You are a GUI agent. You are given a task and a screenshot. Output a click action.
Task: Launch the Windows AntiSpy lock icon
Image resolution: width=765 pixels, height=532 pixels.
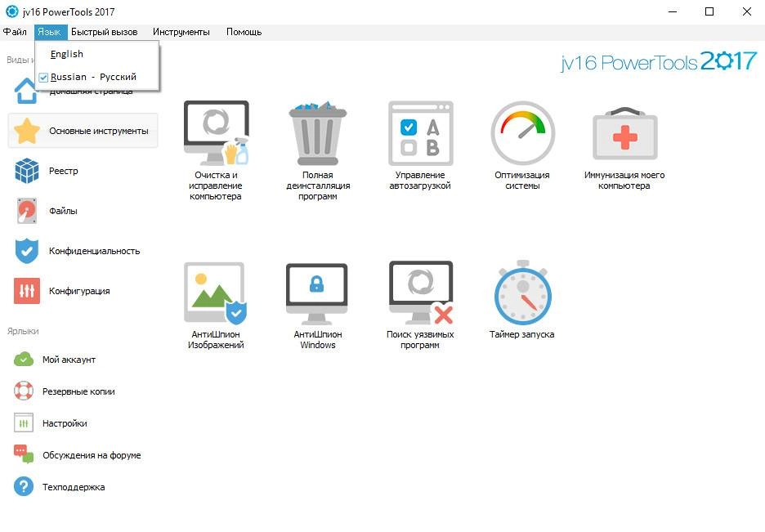coord(316,293)
